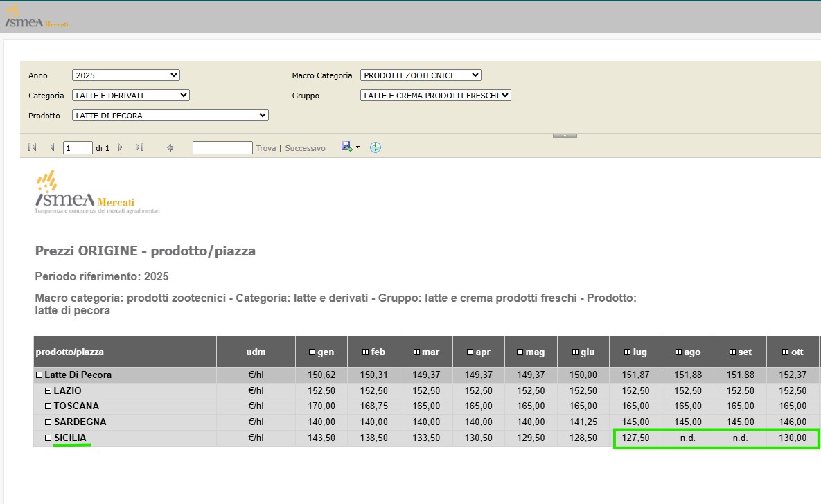Go to next report page

pos(121,147)
